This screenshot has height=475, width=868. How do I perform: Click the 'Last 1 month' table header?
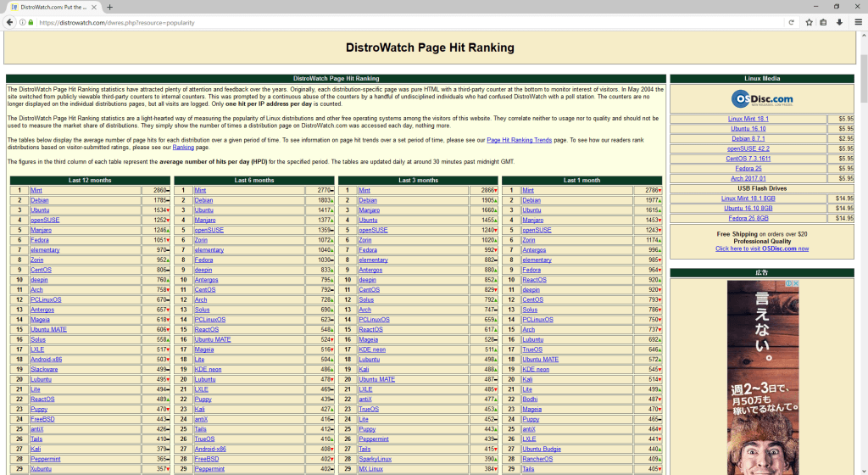click(x=581, y=181)
